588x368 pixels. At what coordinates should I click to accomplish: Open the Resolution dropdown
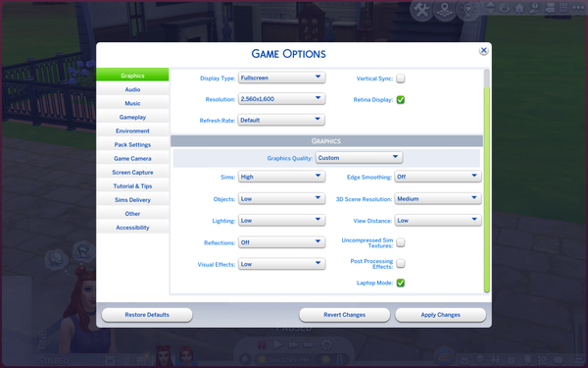[x=281, y=99]
